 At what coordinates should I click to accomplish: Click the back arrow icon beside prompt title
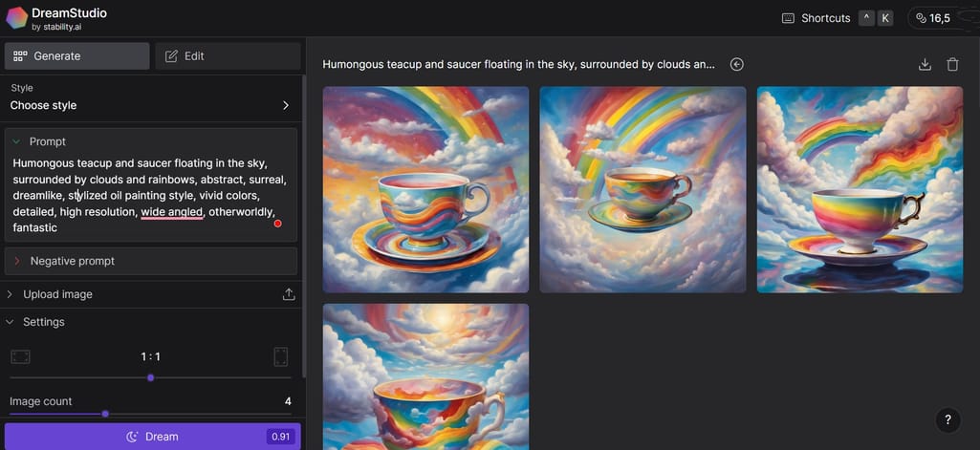(737, 64)
